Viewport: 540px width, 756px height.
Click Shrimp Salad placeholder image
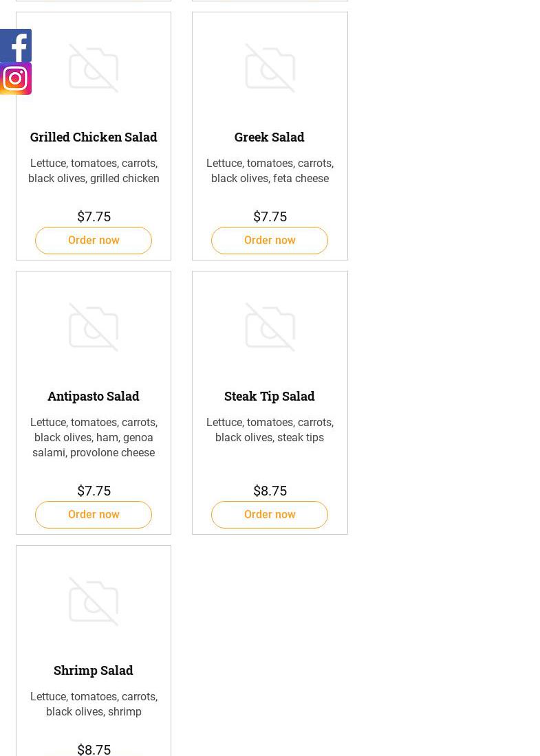click(94, 601)
